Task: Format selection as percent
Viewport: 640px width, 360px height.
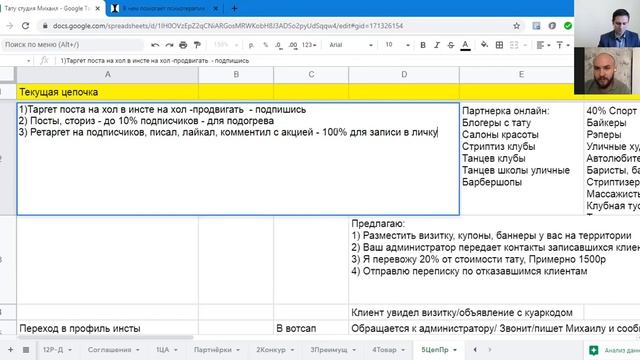Action: pos(266,45)
